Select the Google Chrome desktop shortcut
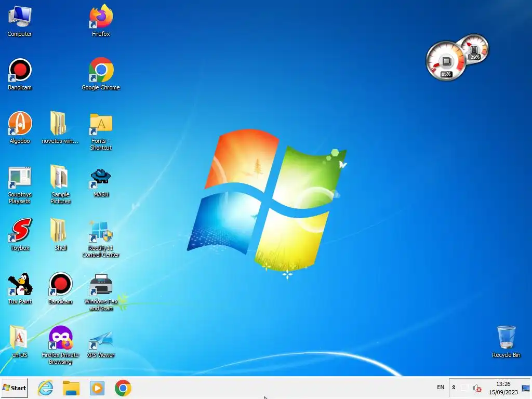Viewport: 532px width, 399px height. point(101,75)
